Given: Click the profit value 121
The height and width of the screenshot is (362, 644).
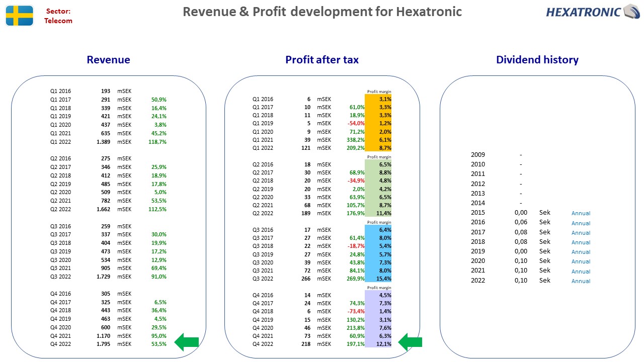Looking at the screenshot, I should pyautogui.click(x=305, y=148).
